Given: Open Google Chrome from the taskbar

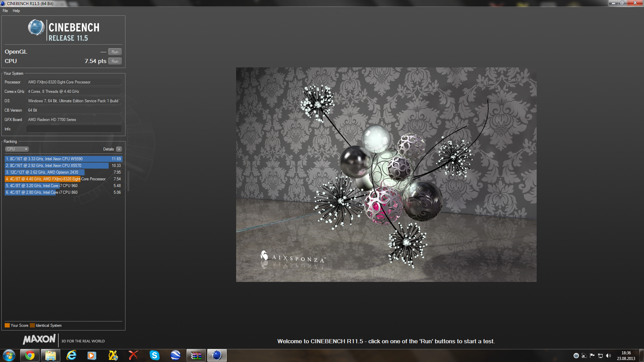Looking at the screenshot, I should point(30,355).
